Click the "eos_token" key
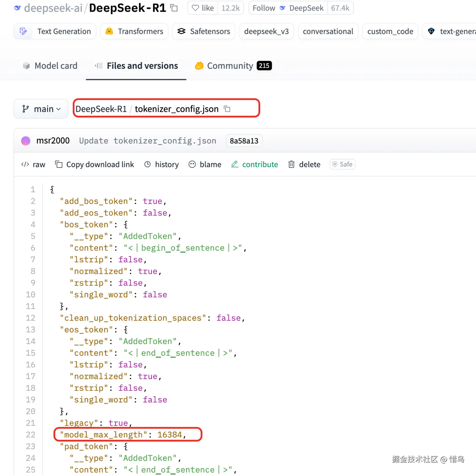This screenshot has height=475, width=476. pos(86,329)
